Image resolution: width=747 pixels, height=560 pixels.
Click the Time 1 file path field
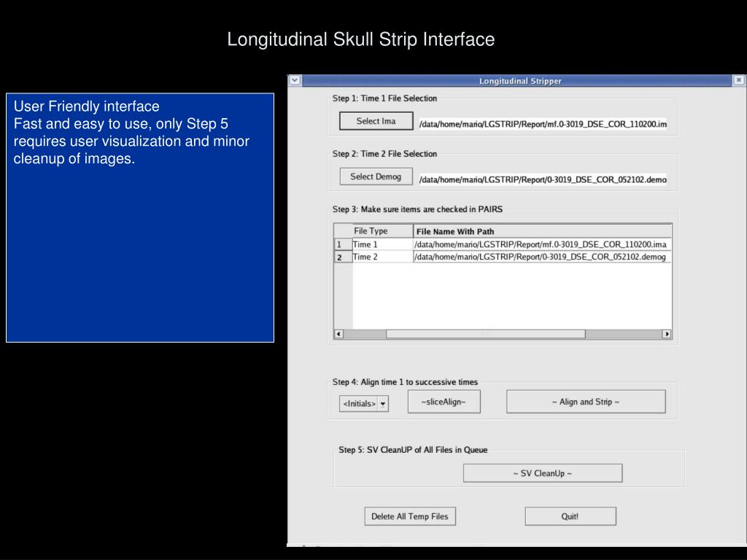pos(543,124)
